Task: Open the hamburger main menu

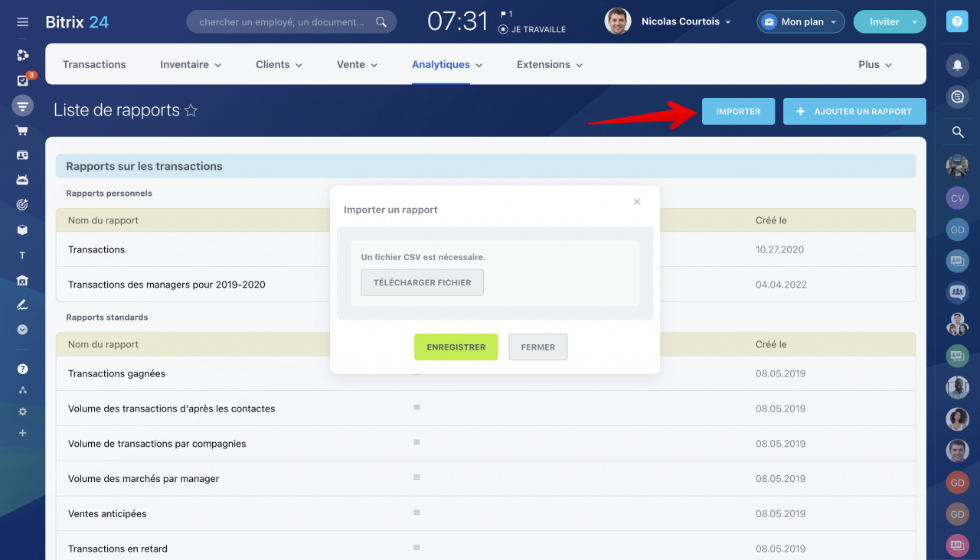Action: pos(22,22)
